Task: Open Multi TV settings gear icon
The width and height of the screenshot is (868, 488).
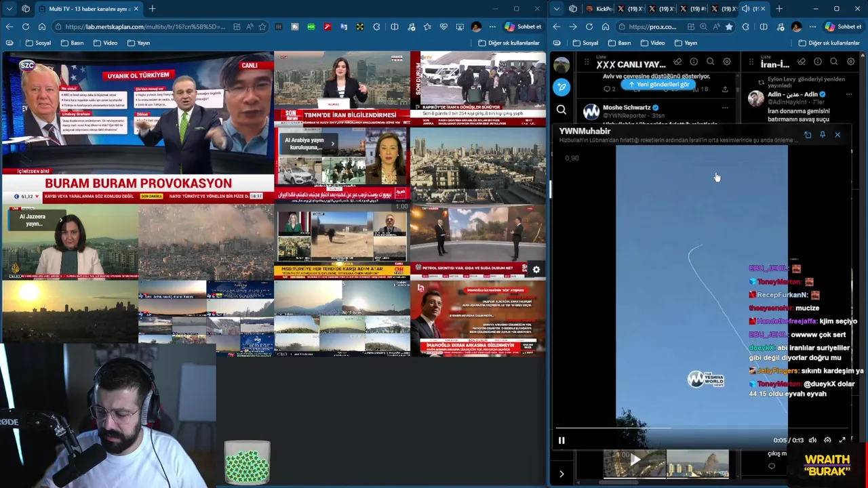Action: (x=536, y=270)
